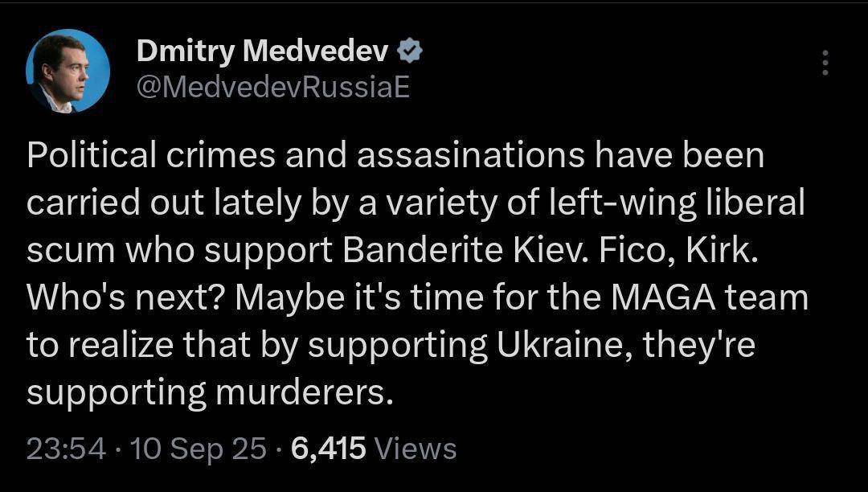Click the word "Political" starting the tweet

[92, 155]
